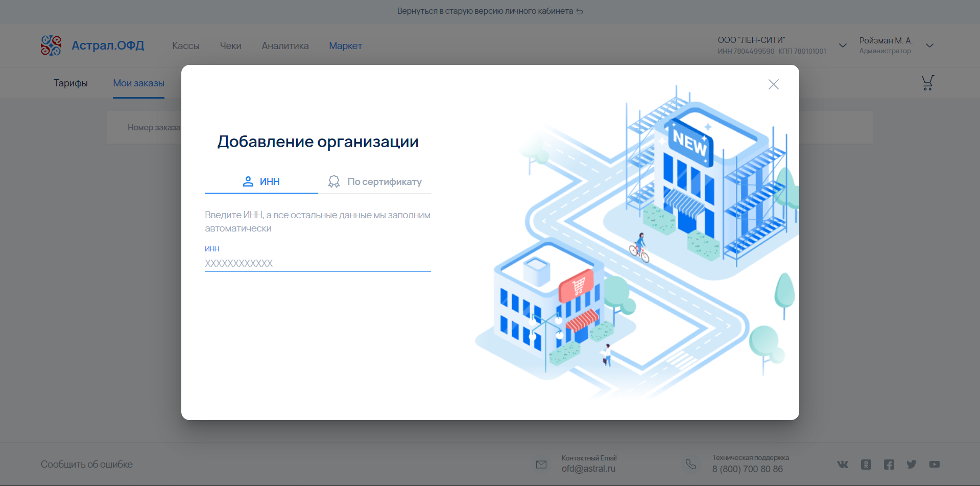Screen dimensions: 980x486
Task: Click the return arrow icon in top banner
Action: (580, 11)
